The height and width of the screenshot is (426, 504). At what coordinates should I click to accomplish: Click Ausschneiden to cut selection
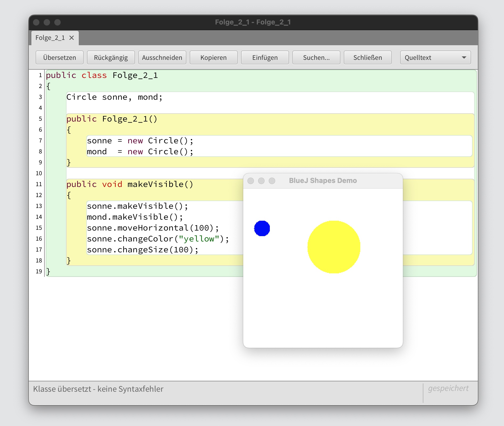point(162,58)
